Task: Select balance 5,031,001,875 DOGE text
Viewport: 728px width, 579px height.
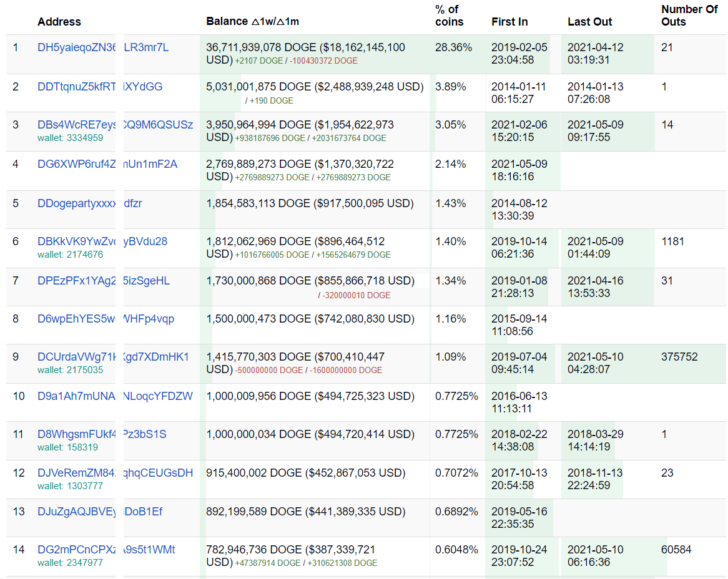Action: 258,87
